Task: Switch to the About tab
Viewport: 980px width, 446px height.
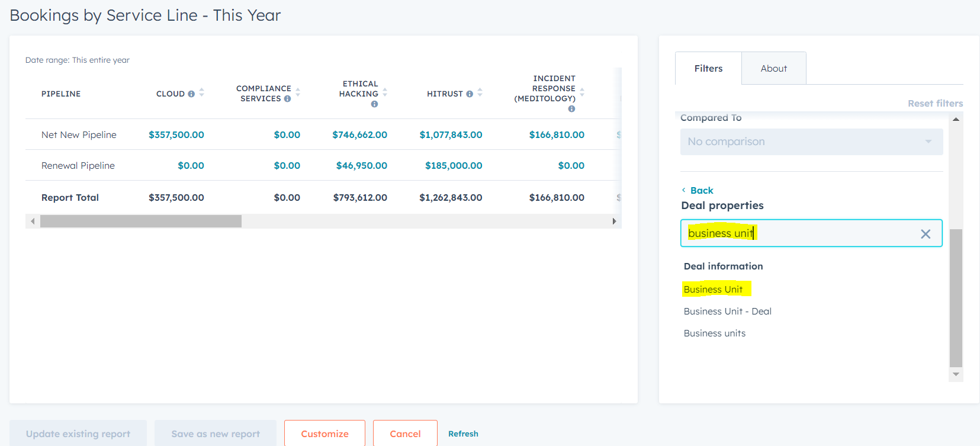Action: coord(773,69)
